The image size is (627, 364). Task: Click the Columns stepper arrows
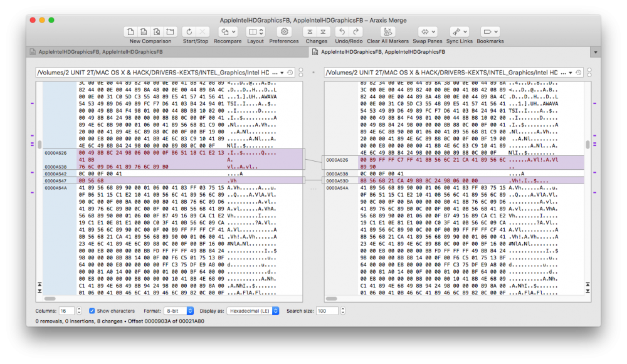(79, 311)
